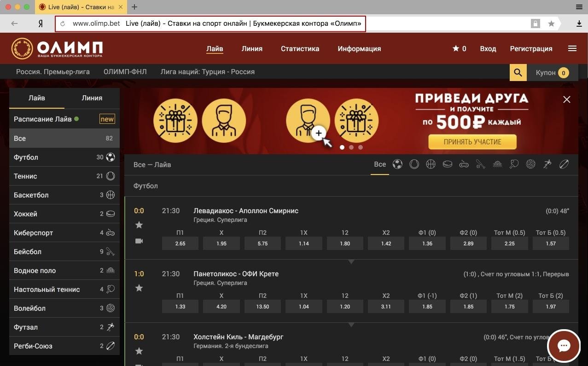
Task: Filter live events by football icon
Action: (x=397, y=164)
